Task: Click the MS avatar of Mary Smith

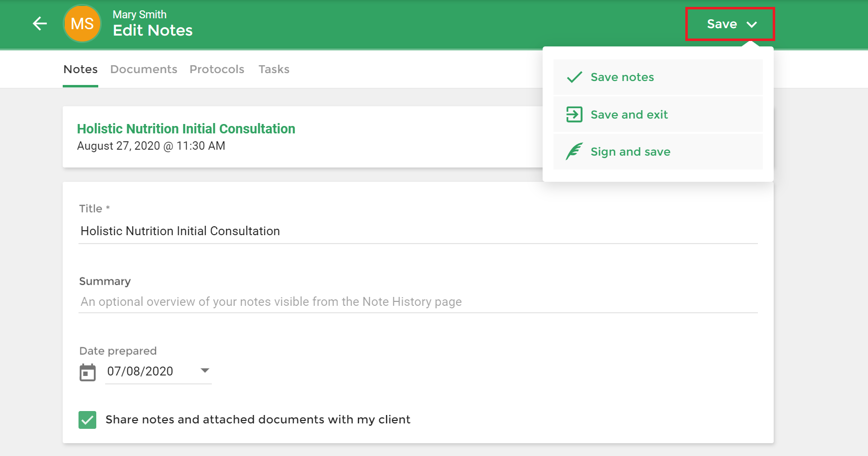Action: [82, 24]
